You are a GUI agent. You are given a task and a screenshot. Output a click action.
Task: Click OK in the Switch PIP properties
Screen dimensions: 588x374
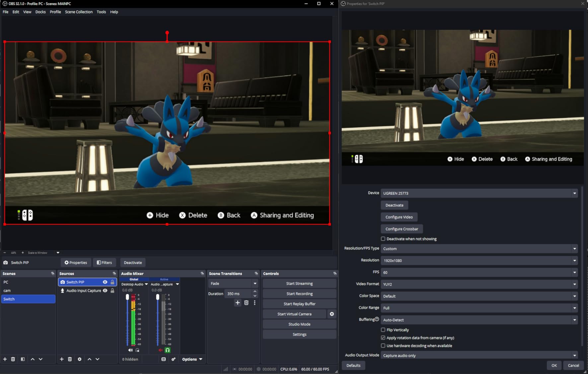click(x=554, y=365)
